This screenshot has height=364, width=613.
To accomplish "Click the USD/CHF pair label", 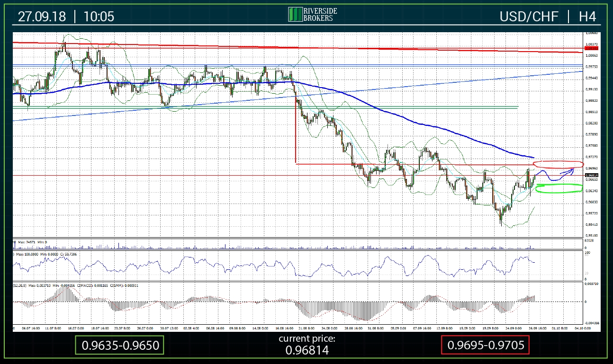I will (x=530, y=17).
